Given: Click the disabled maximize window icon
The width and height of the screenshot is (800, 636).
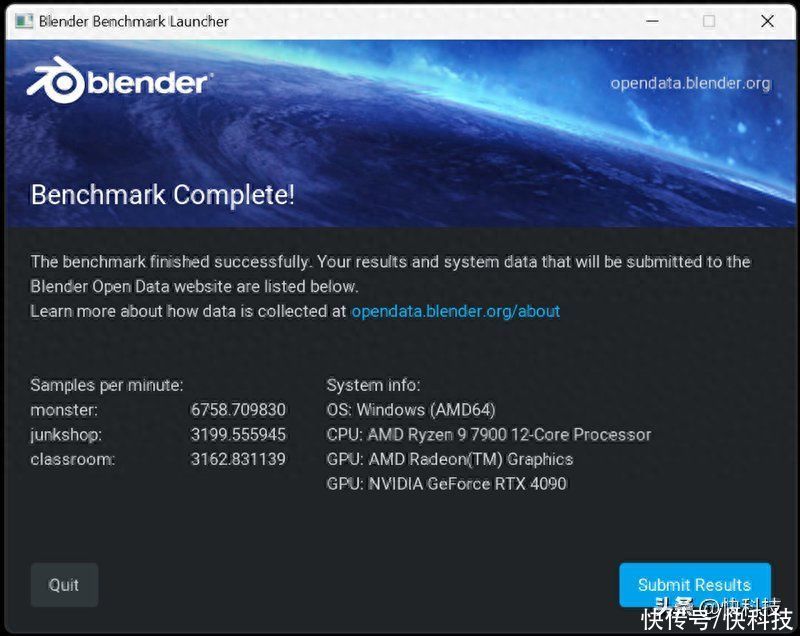Looking at the screenshot, I should pyautogui.click(x=709, y=21).
